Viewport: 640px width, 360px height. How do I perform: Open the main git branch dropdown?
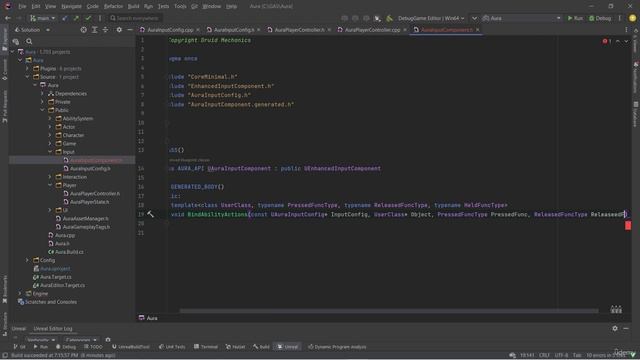point(42,18)
